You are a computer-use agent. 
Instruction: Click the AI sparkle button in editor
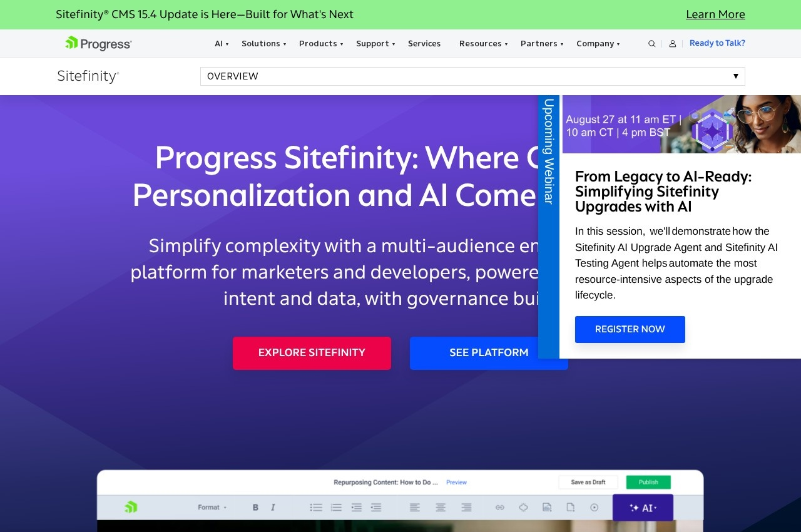643,508
